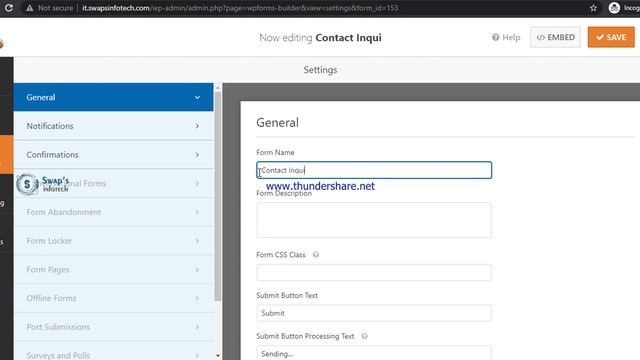This screenshot has width=640, height=360.
Task: Open the Form Locker section
Action: click(113, 241)
